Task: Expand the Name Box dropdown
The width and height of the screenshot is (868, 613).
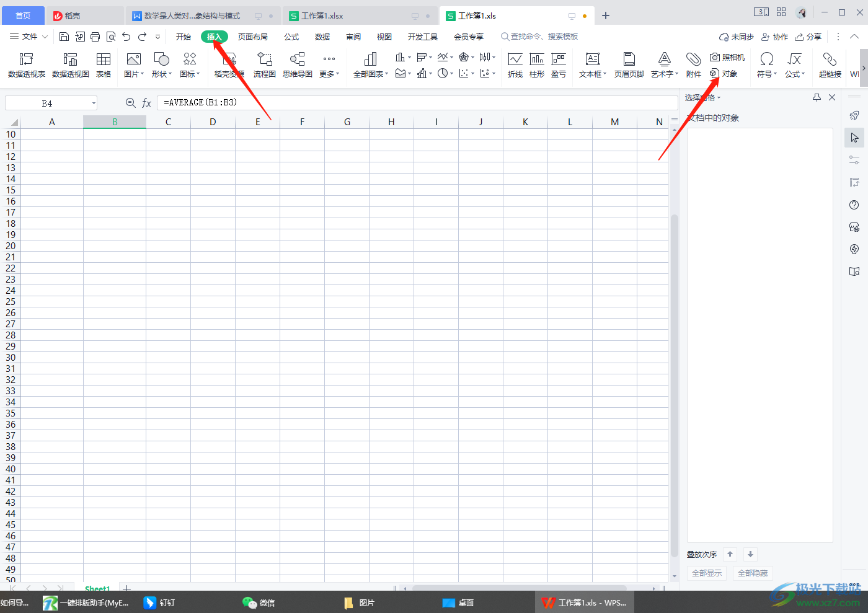Action: coord(94,104)
